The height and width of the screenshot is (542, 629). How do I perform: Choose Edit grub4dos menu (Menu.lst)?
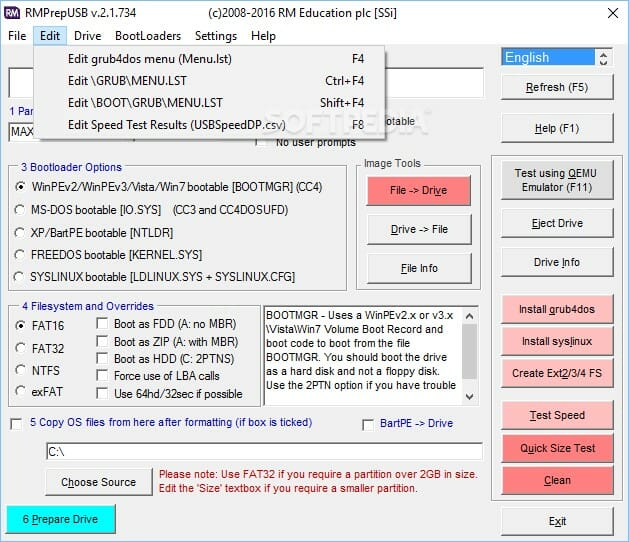click(211, 59)
